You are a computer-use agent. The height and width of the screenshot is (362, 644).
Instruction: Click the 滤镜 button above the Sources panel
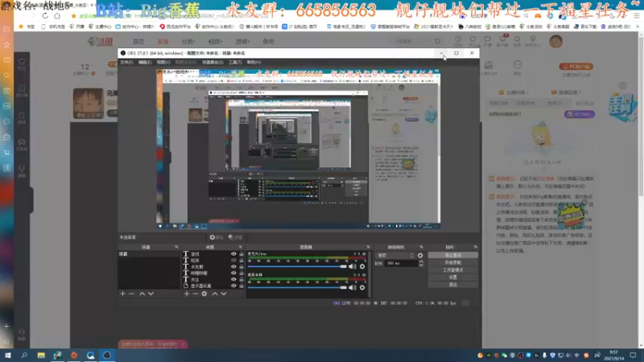coord(235,237)
